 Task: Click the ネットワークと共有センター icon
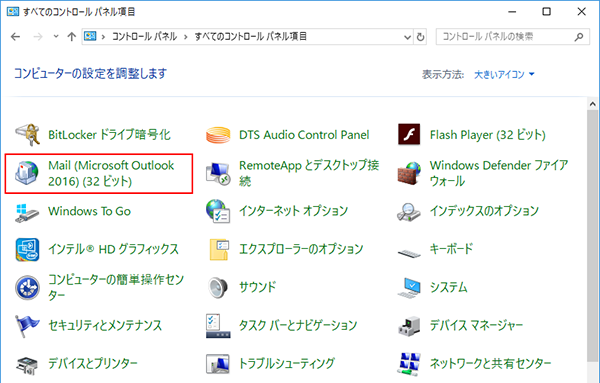409,364
